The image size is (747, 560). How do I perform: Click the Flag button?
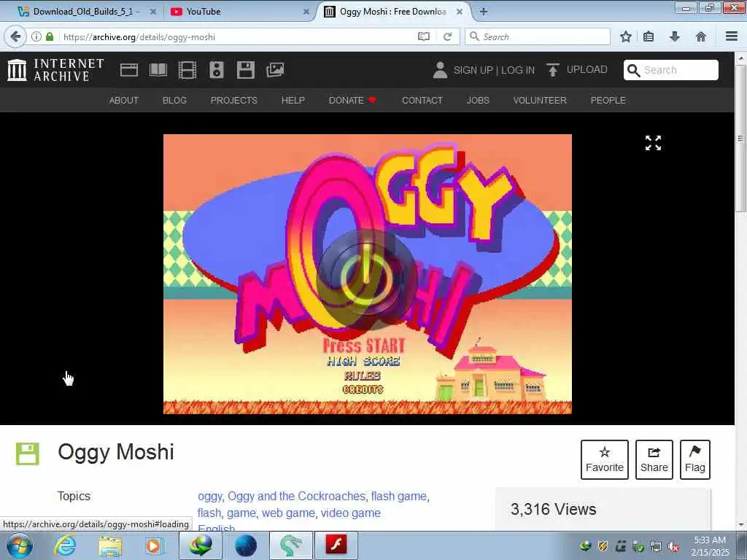point(695,459)
